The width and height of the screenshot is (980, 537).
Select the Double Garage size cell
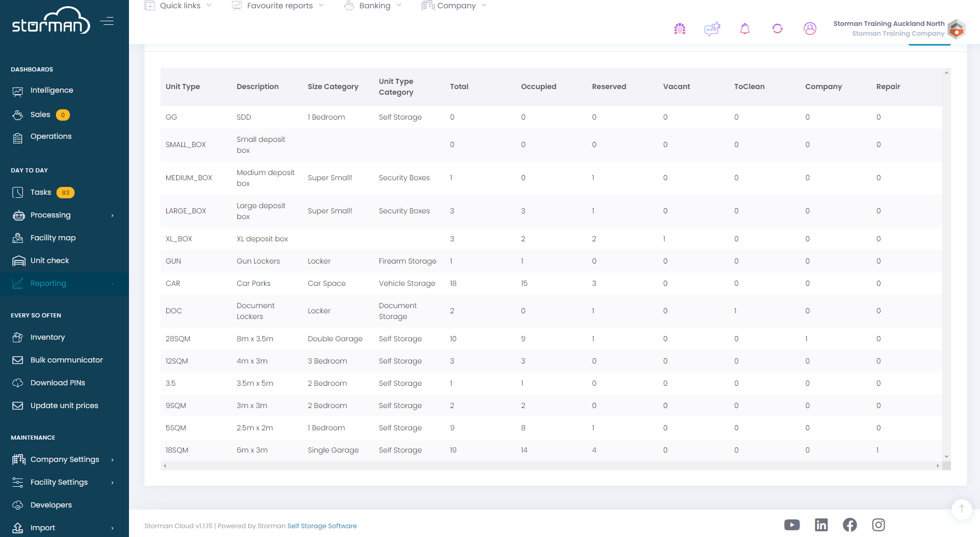click(x=335, y=339)
